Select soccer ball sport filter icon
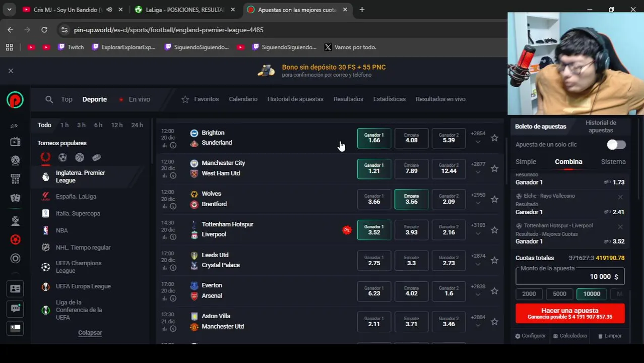The width and height of the screenshot is (644, 363). tap(62, 157)
